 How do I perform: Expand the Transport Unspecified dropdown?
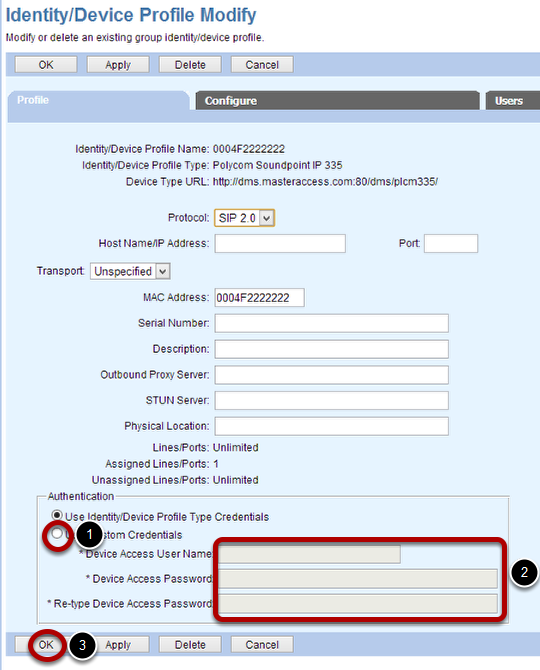click(130, 271)
